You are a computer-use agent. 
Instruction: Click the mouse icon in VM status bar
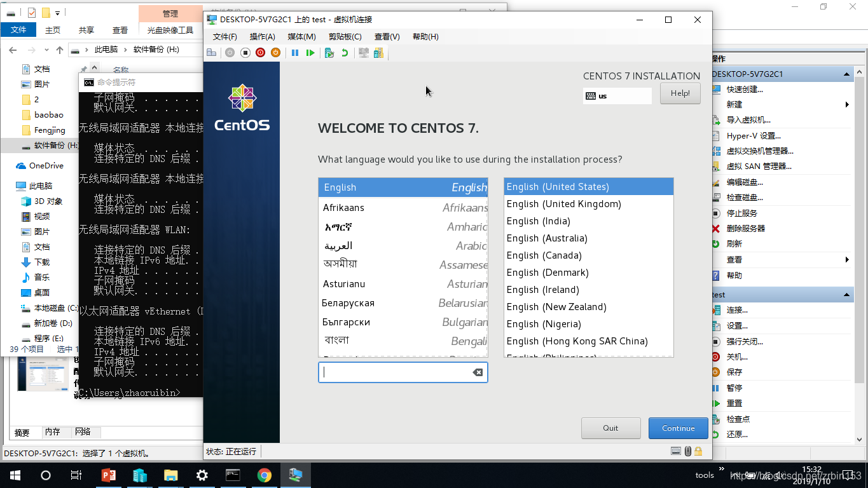click(687, 451)
